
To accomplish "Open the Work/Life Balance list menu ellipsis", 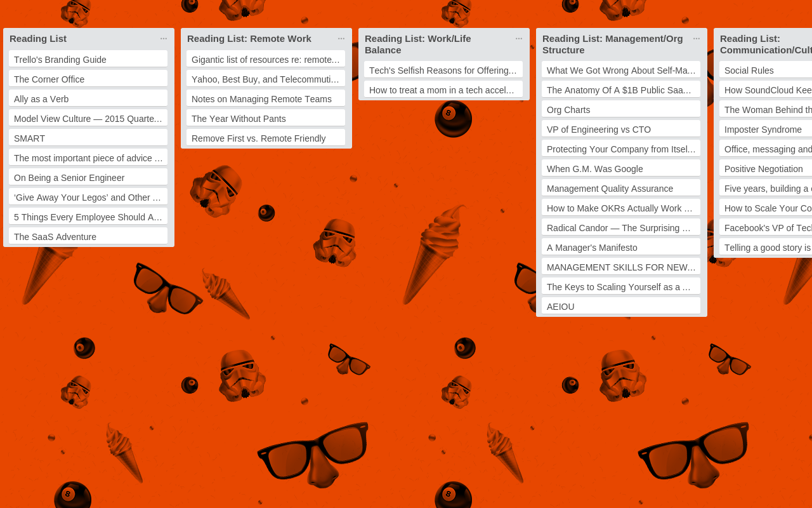I will pyautogui.click(x=519, y=39).
